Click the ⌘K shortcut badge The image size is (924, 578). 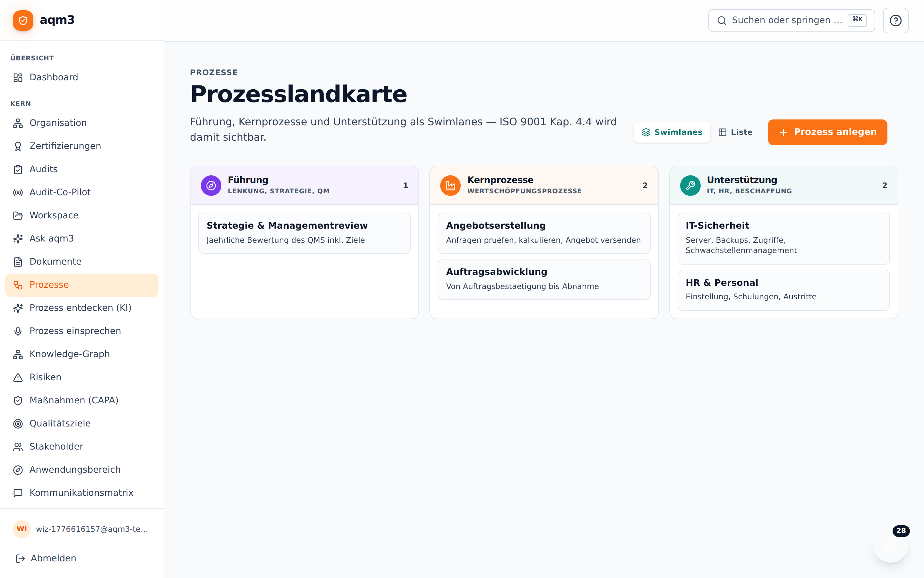pyautogui.click(x=857, y=20)
